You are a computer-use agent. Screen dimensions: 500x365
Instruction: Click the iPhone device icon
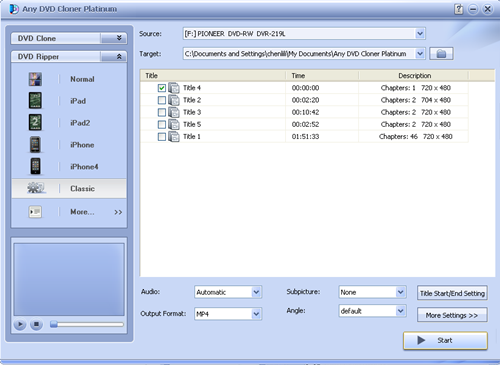[35, 145]
